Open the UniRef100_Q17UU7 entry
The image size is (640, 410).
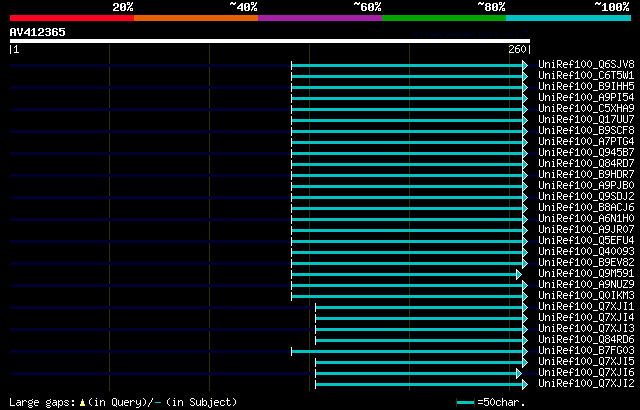(586, 120)
